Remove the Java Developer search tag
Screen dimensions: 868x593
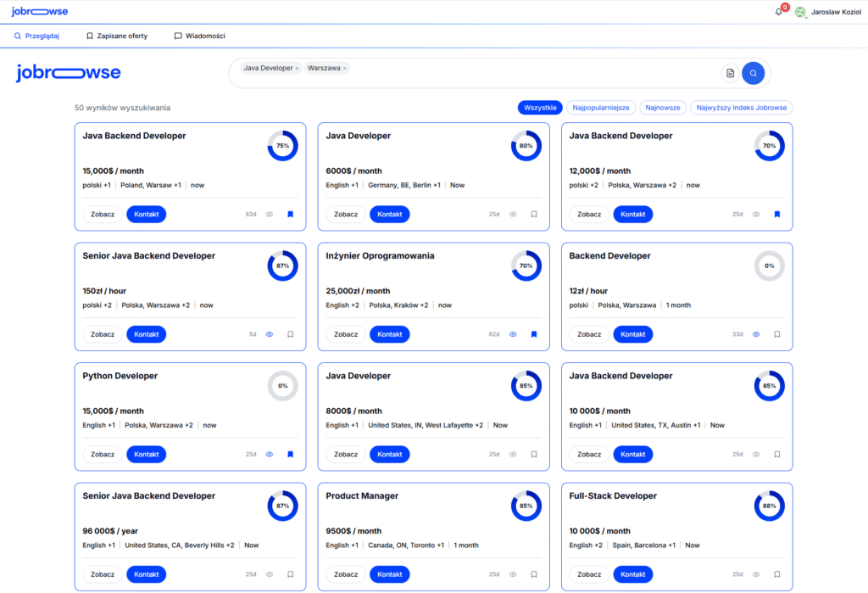coord(297,68)
